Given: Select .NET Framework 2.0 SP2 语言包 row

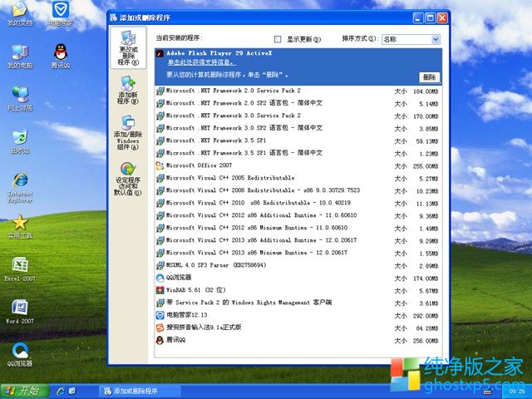Looking at the screenshot, I should point(298,103).
